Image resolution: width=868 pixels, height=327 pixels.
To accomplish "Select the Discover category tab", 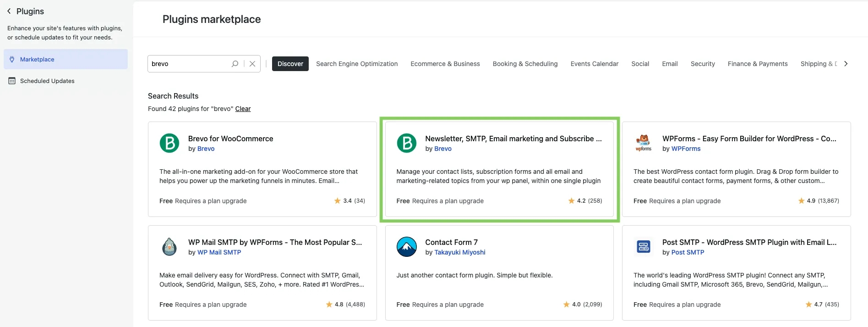I will point(290,64).
